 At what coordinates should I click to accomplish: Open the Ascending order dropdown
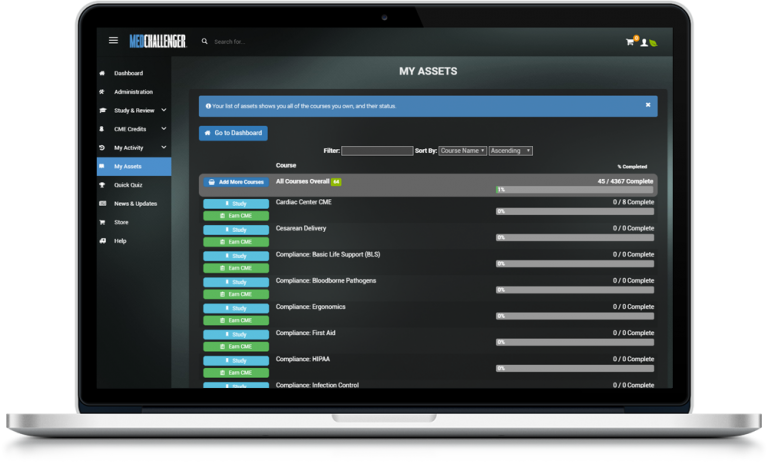click(x=511, y=151)
